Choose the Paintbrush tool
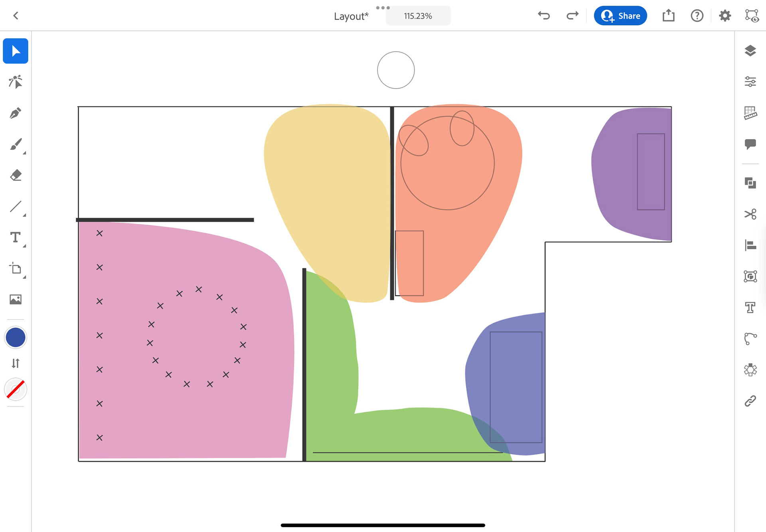The height and width of the screenshot is (532, 766). point(15,144)
